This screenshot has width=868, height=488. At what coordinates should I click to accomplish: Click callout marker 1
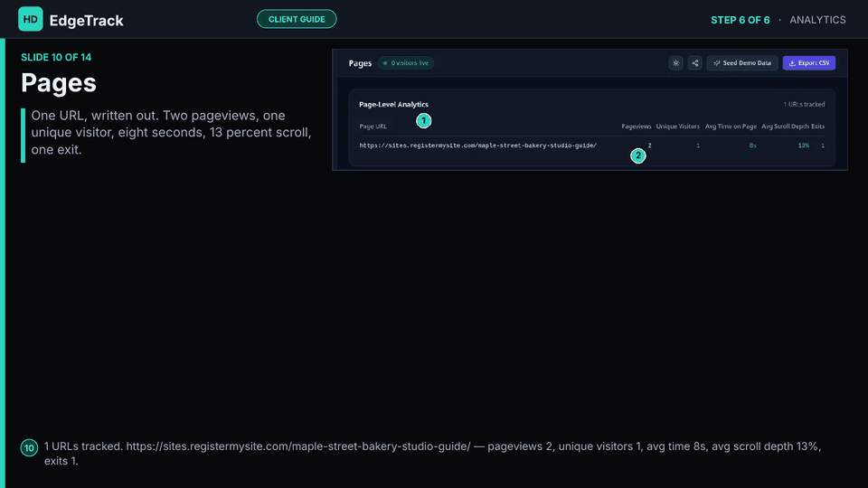[x=423, y=120]
